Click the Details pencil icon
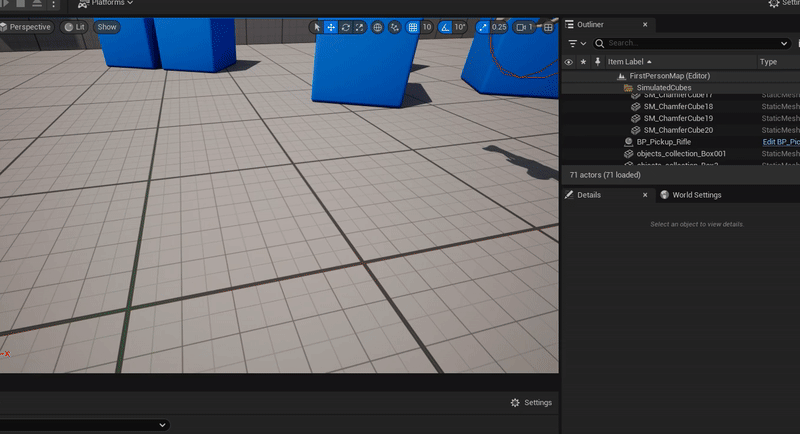The height and width of the screenshot is (434, 800). tap(569, 195)
